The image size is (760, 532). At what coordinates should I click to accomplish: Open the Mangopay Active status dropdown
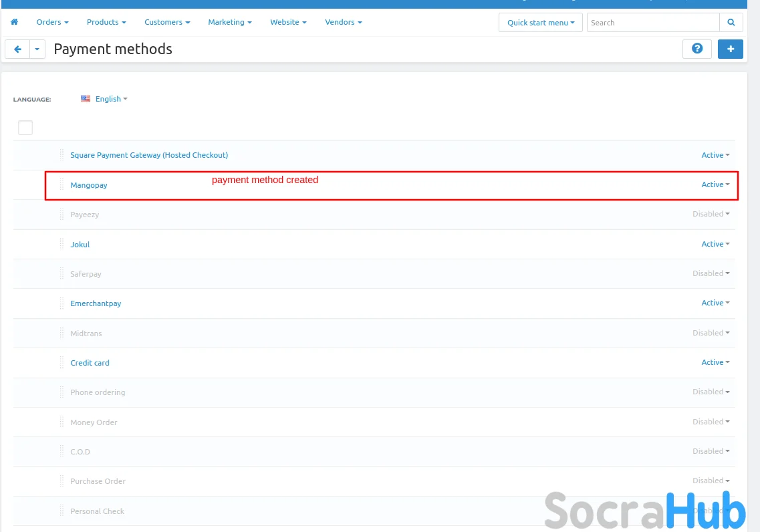[x=715, y=184]
